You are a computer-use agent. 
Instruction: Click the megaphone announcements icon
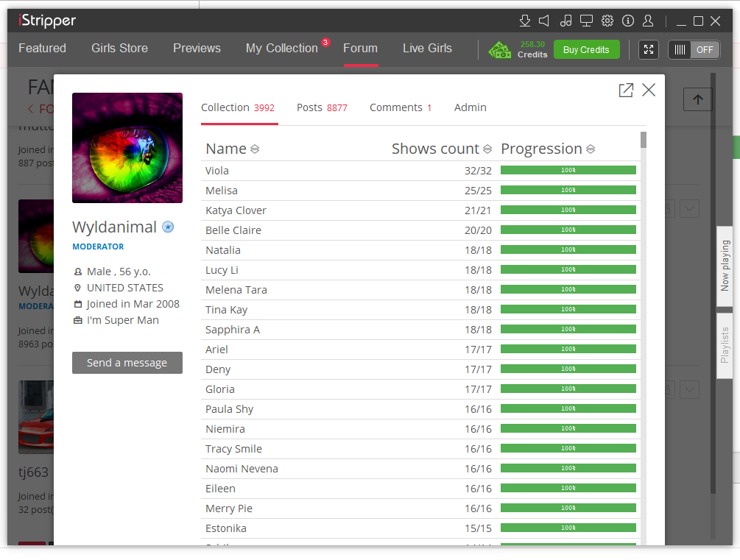(544, 21)
